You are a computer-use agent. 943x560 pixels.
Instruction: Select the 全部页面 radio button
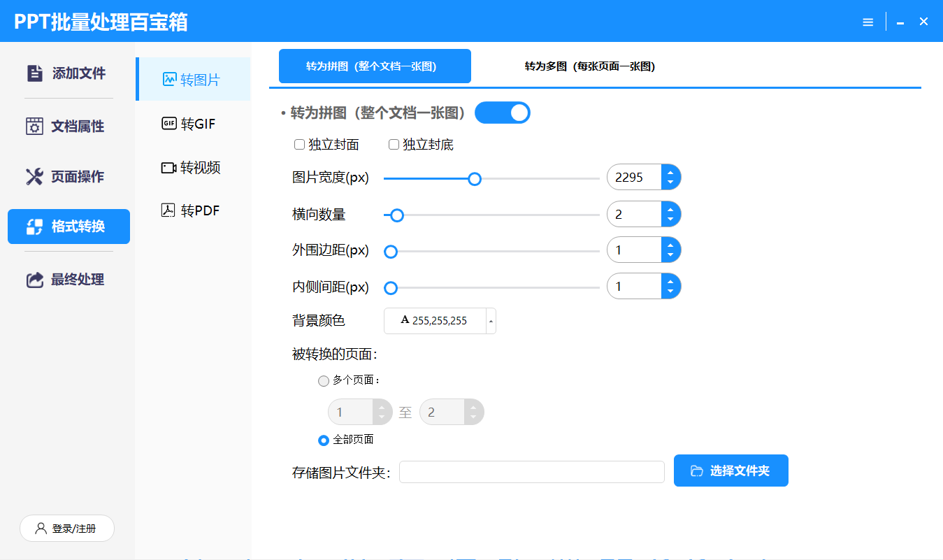point(324,440)
